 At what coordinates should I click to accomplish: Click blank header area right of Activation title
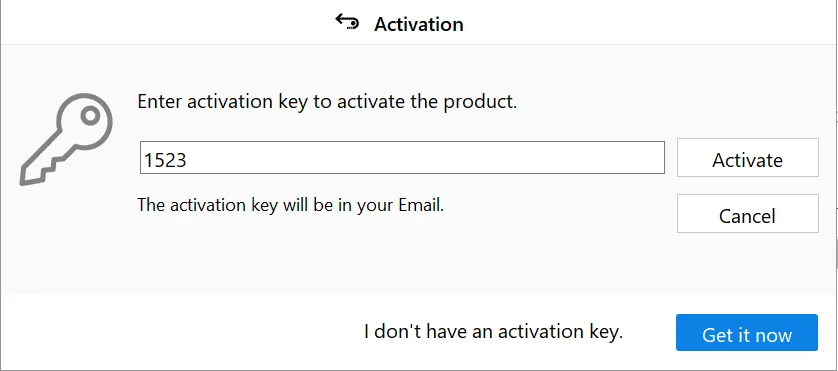pos(641,22)
